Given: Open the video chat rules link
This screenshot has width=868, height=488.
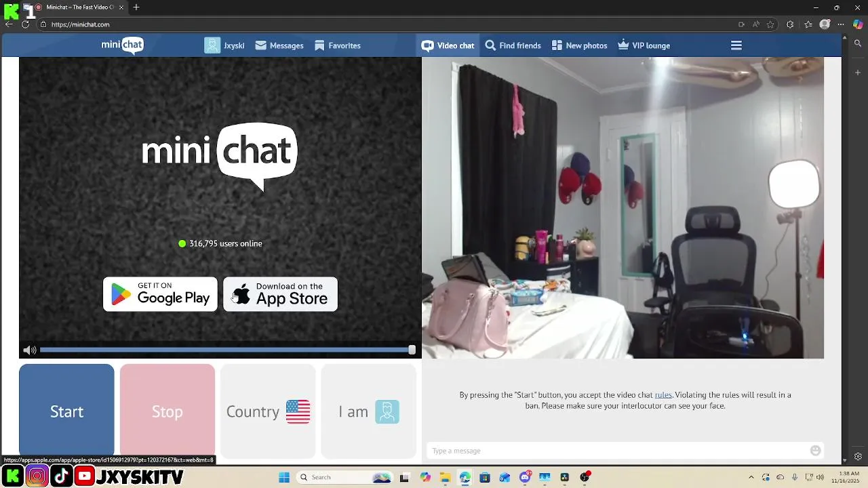Looking at the screenshot, I should (x=663, y=394).
